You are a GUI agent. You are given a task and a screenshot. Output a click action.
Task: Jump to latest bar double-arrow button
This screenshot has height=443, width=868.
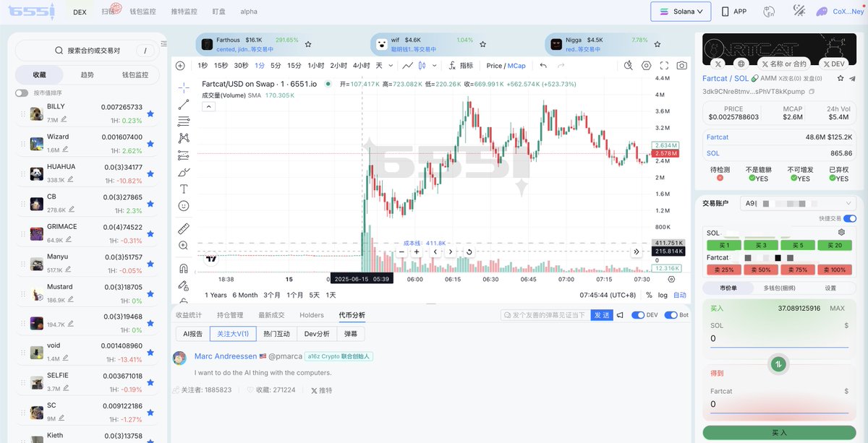(x=637, y=251)
